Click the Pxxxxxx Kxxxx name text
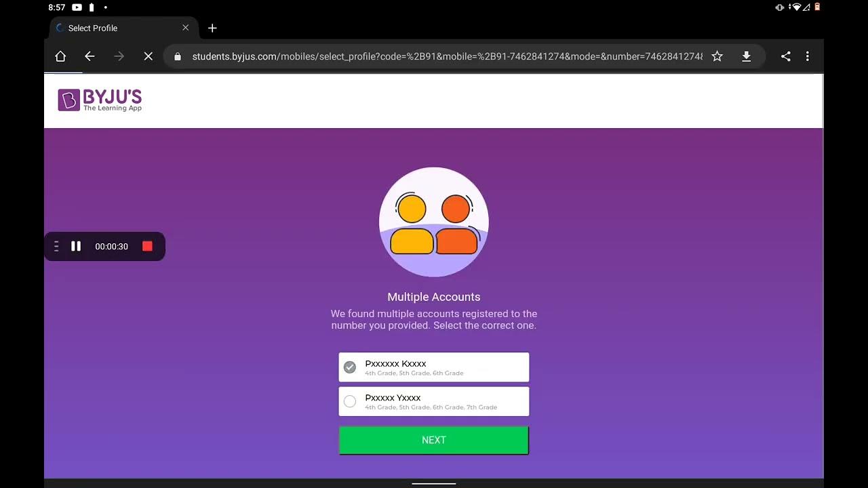The width and height of the screenshot is (868, 488). coord(395,363)
